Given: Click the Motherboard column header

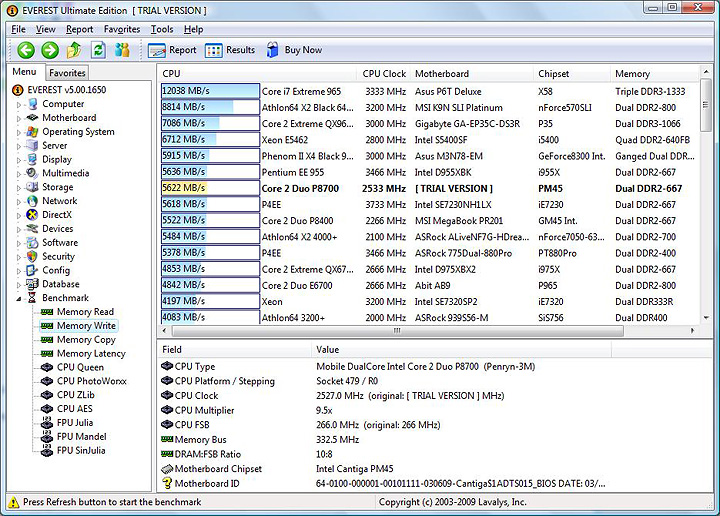Looking at the screenshot, I should [472, 73].
